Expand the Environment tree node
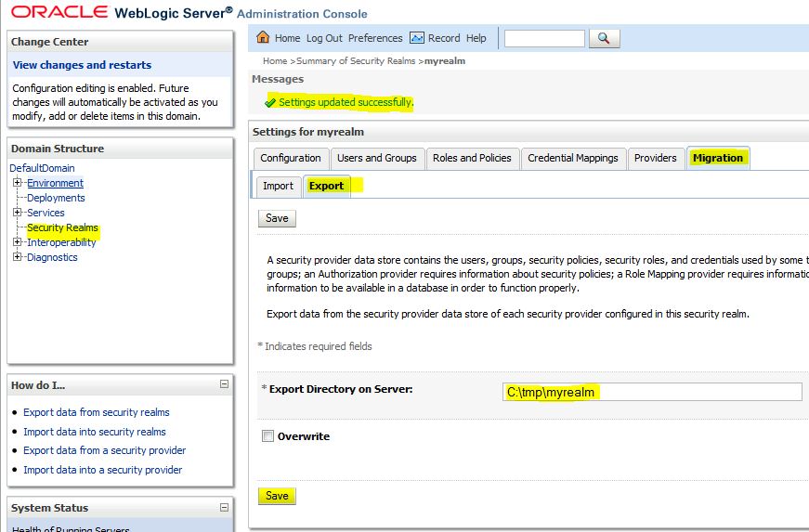 (x=17, y=183)
